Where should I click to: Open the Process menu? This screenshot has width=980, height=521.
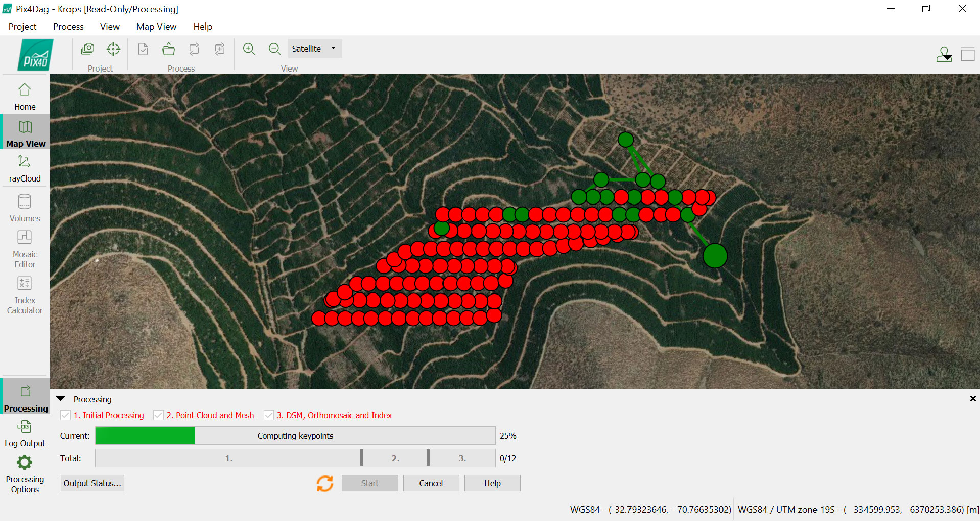point(68,27)
